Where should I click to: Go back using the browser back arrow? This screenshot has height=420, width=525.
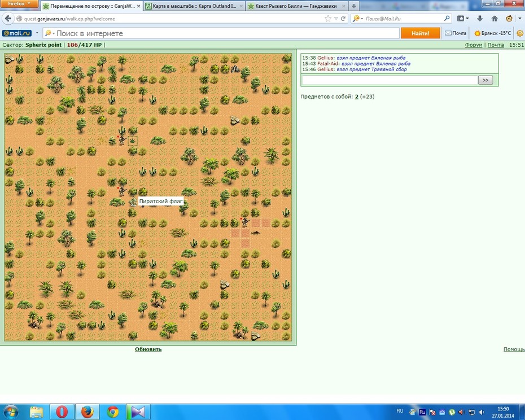8,19
